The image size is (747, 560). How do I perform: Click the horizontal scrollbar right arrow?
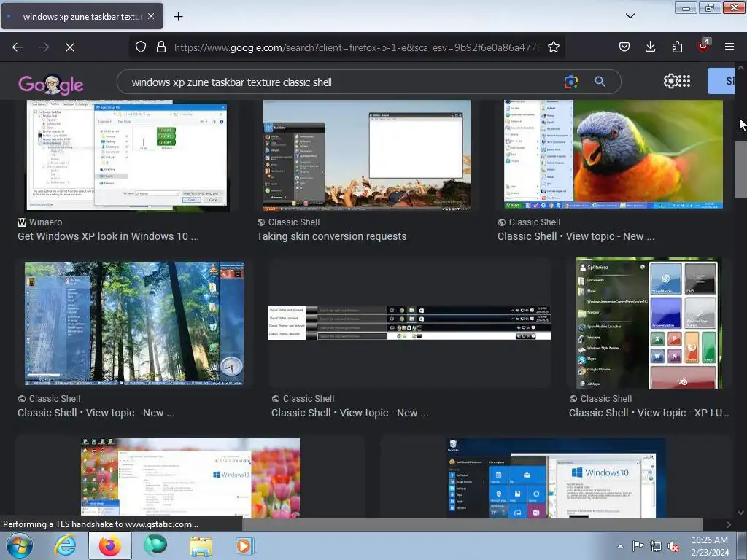click(x=729, y=524)
